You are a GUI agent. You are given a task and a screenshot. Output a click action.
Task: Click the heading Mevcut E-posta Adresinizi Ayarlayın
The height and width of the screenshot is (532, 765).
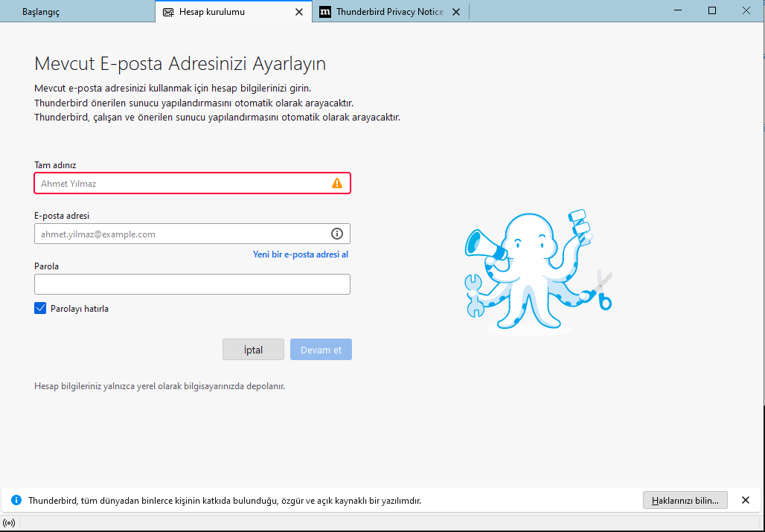coord(180,63)
